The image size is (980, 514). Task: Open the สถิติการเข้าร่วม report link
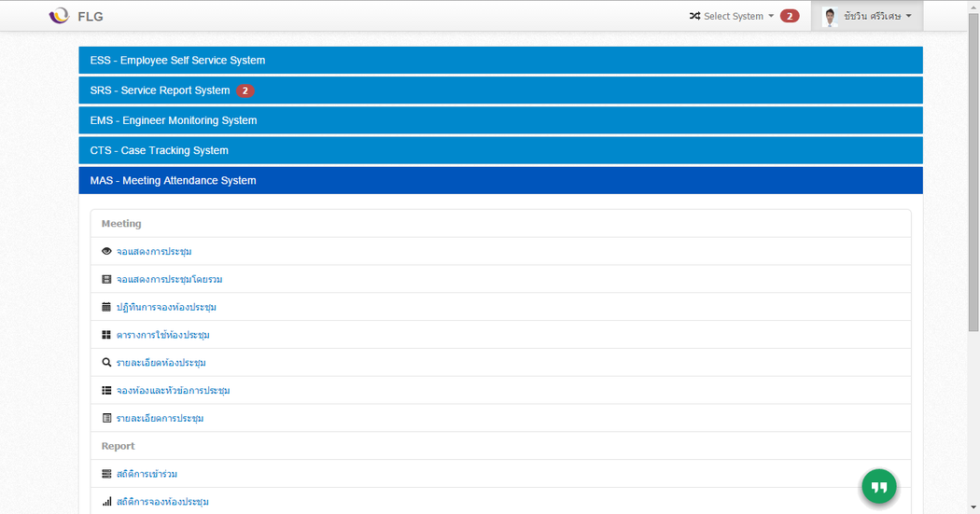pos(147,474)
